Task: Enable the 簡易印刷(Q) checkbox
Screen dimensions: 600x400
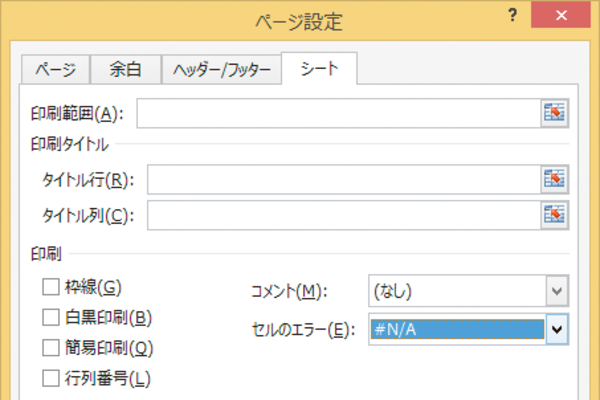Action: [x=51, y=348]
